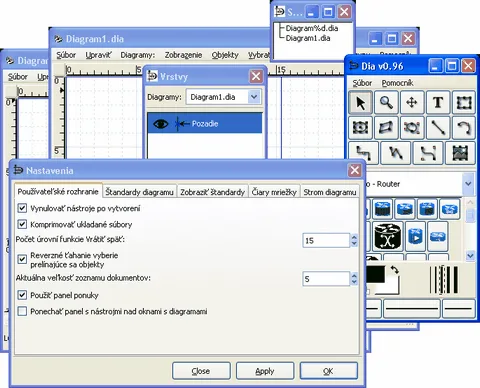Click the Apply button in Nastavenia

coord(265,371)
